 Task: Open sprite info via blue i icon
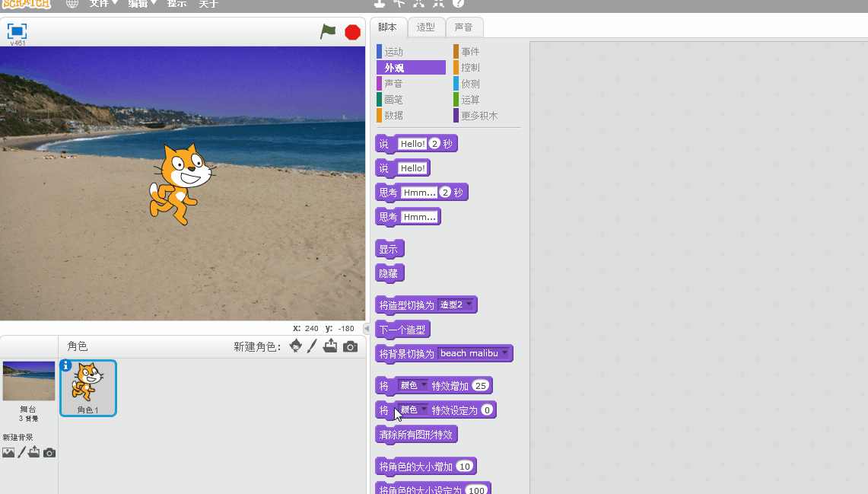point(66,365)
